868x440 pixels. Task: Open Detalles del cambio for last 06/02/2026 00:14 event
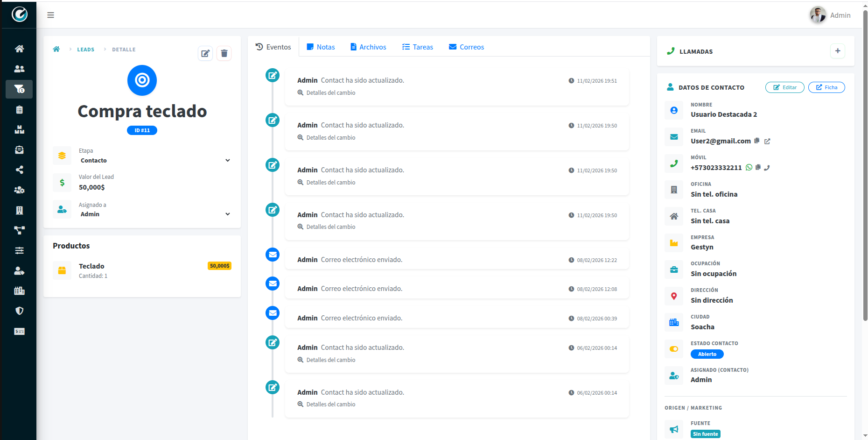point(327,404)
